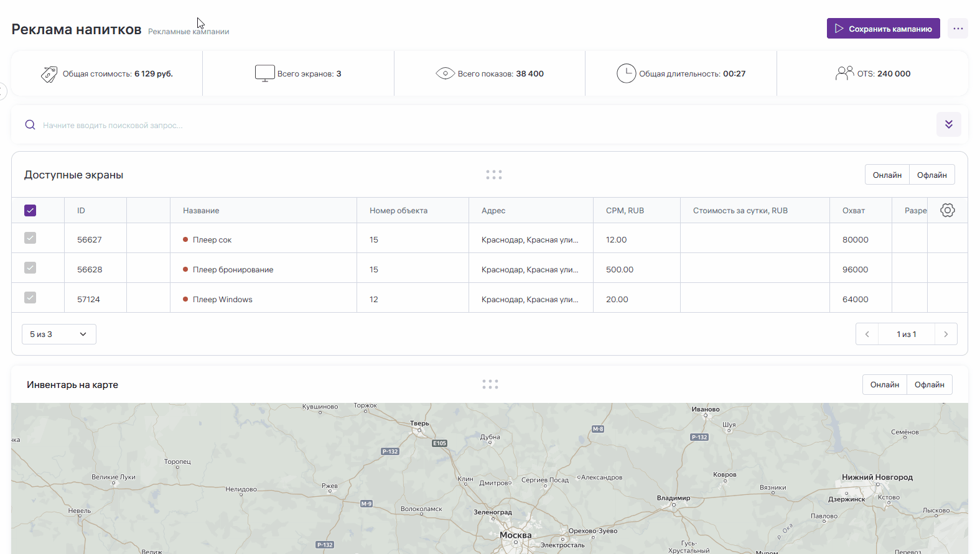Screen dimensions: 980x554
Task: Click the price tag total cost icon
Action: tap(49, 74)
